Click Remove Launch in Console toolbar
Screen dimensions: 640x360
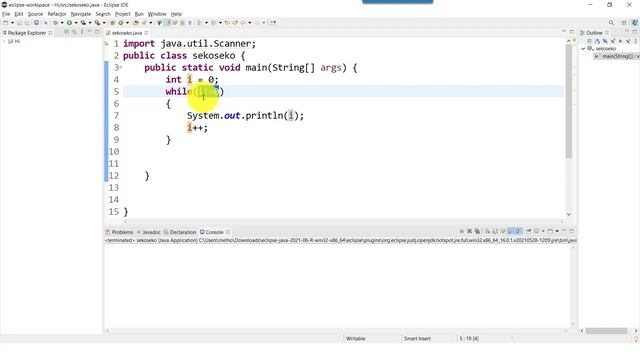469,231
